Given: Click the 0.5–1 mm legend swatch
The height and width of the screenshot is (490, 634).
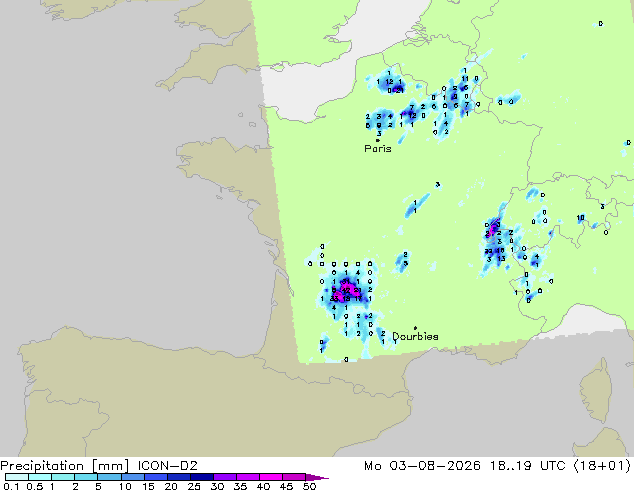Looking at the screenshot, I should pyautogui.click(x=40, y=477).
